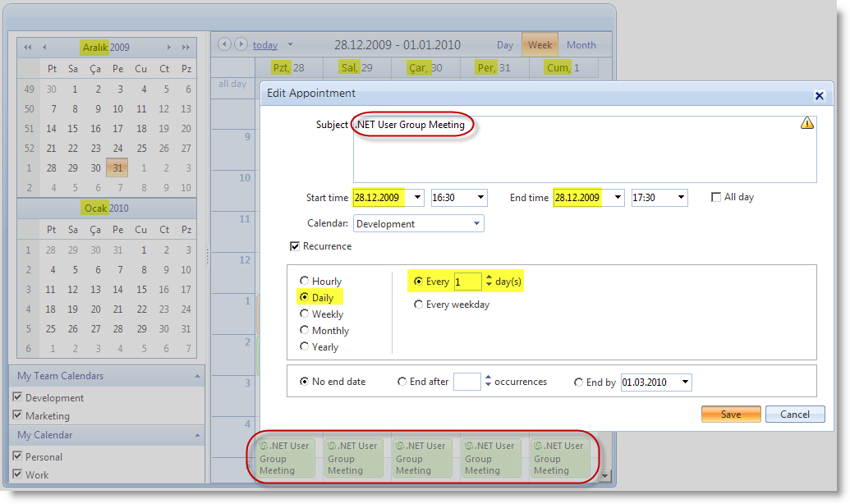This screenshot has height=504, width=850.
Task: Choose No end date option
Action: [x=304, y=382]
